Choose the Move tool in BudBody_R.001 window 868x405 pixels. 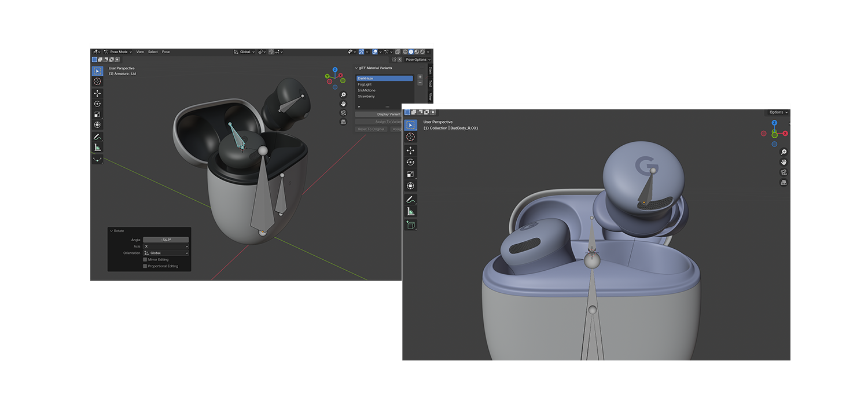coord(411,150)
